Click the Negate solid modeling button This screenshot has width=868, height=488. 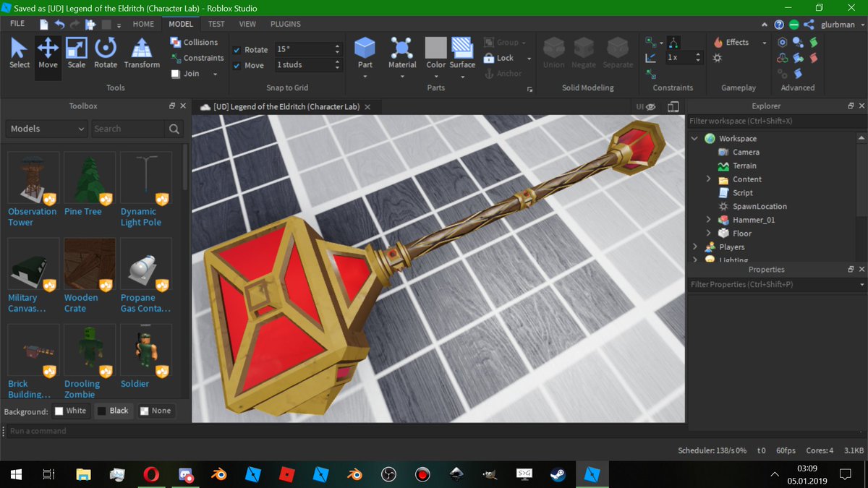tap(584, 53)
